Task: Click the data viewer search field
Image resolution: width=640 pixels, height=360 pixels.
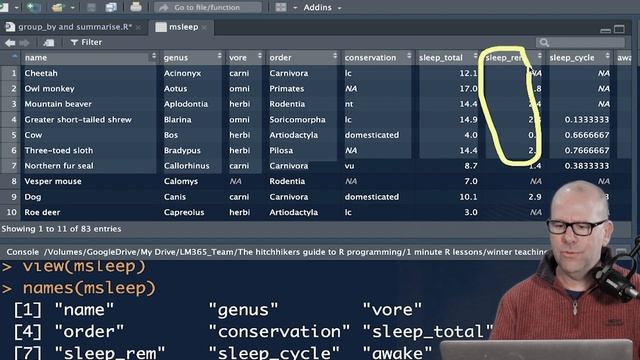Action: [580, 42]
